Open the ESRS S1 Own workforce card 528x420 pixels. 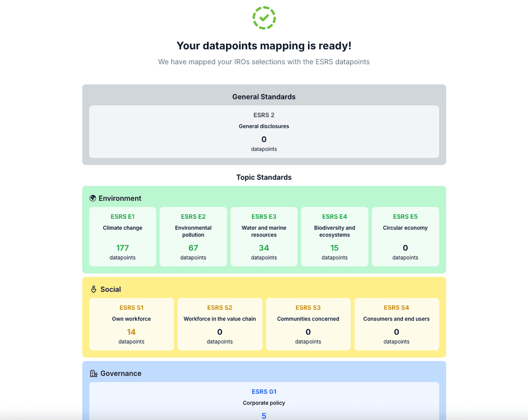click(x=132, y=324)
